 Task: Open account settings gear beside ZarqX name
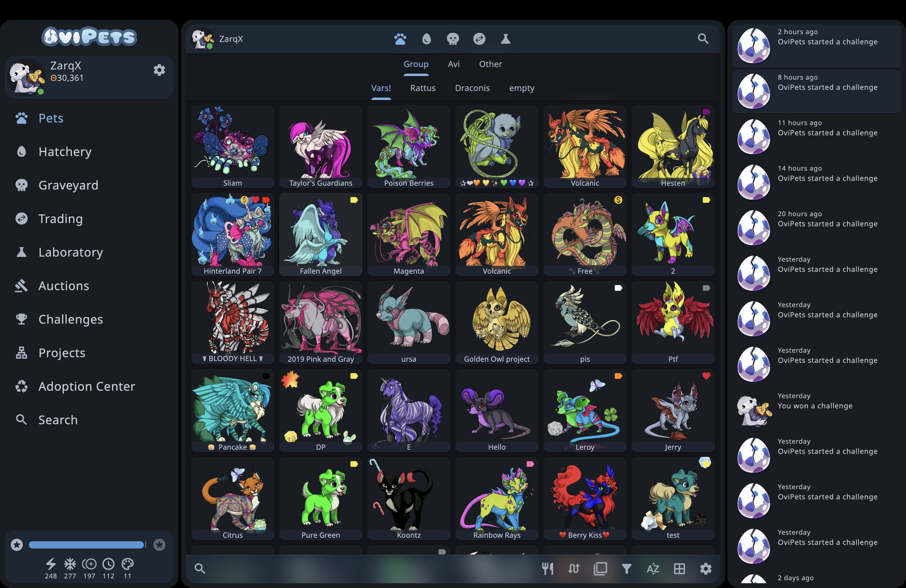tap(159, 70)
